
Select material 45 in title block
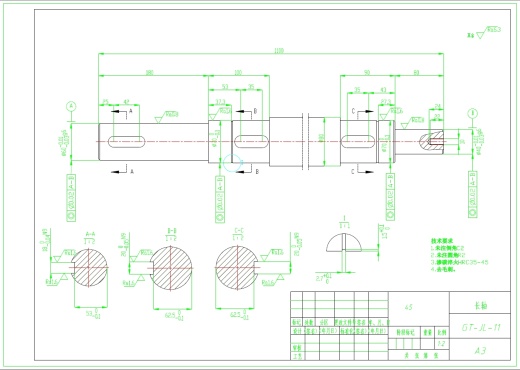coord(408,307)
